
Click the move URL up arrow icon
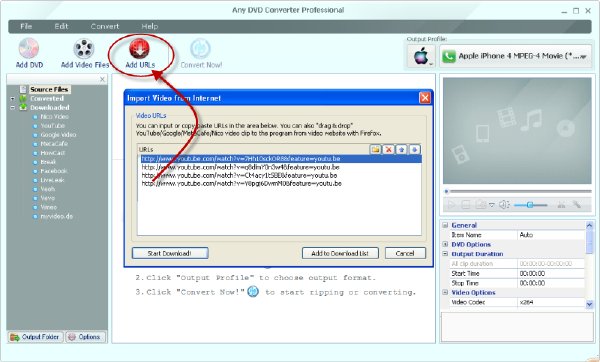(x=401, y=150)
